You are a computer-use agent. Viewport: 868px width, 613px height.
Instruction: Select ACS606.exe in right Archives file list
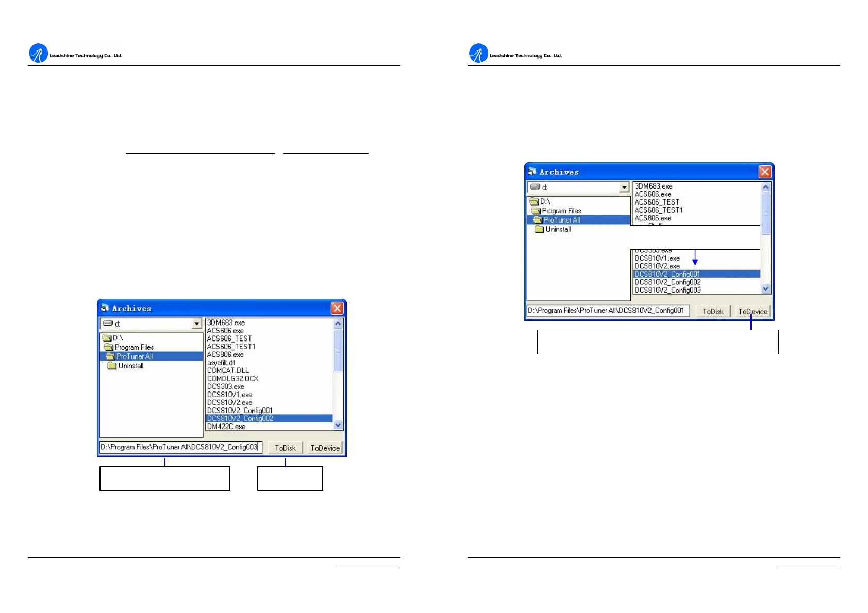click(653, 194)
